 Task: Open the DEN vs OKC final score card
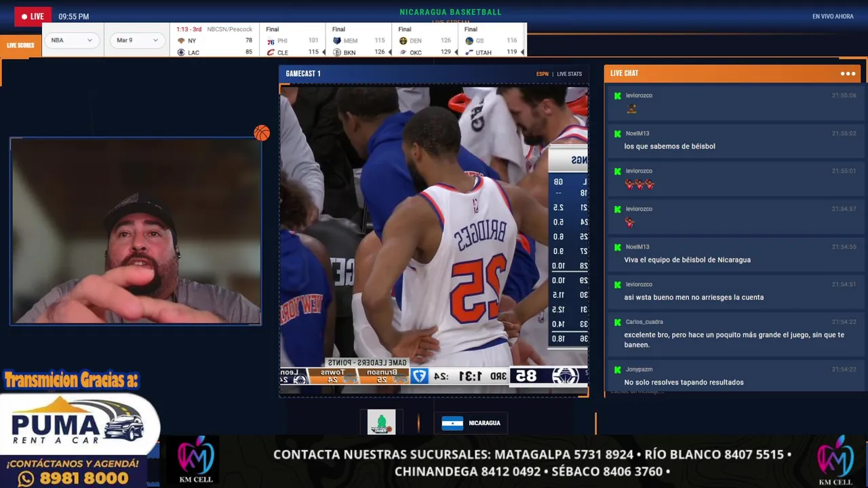coord(425,41)
